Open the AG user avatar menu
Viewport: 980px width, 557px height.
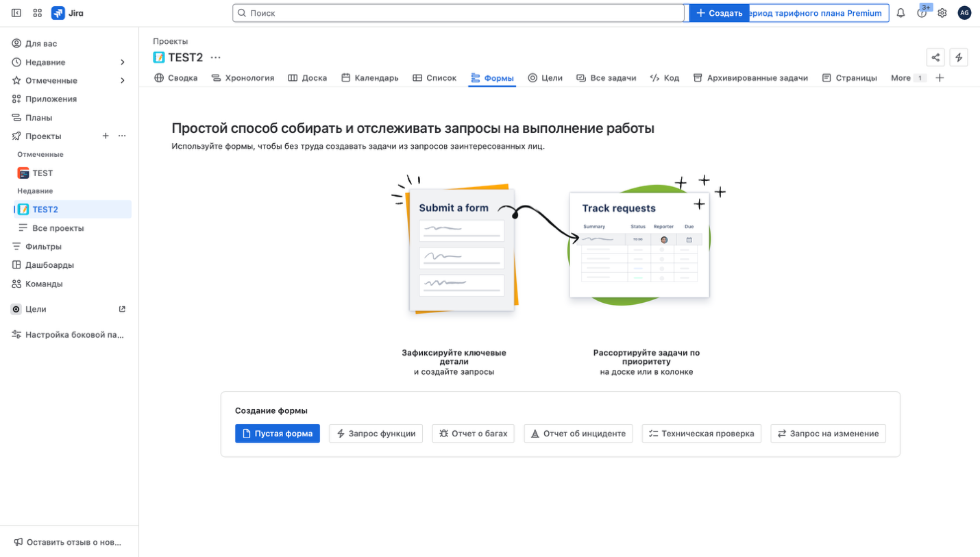pos(964,13)
